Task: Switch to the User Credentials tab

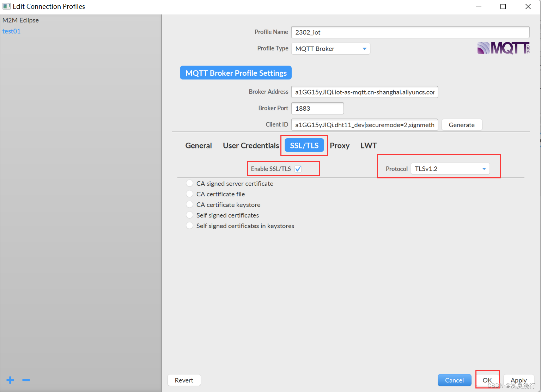Action: 251,146
